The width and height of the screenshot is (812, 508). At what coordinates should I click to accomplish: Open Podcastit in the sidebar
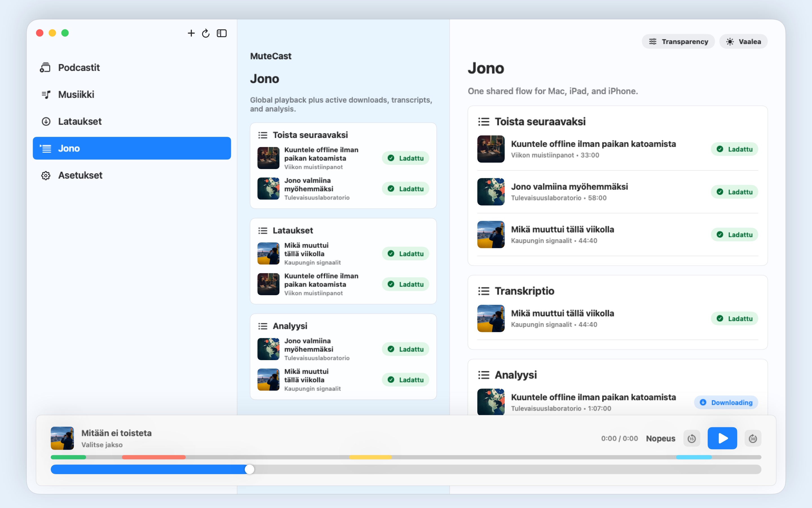coord(132,67)
